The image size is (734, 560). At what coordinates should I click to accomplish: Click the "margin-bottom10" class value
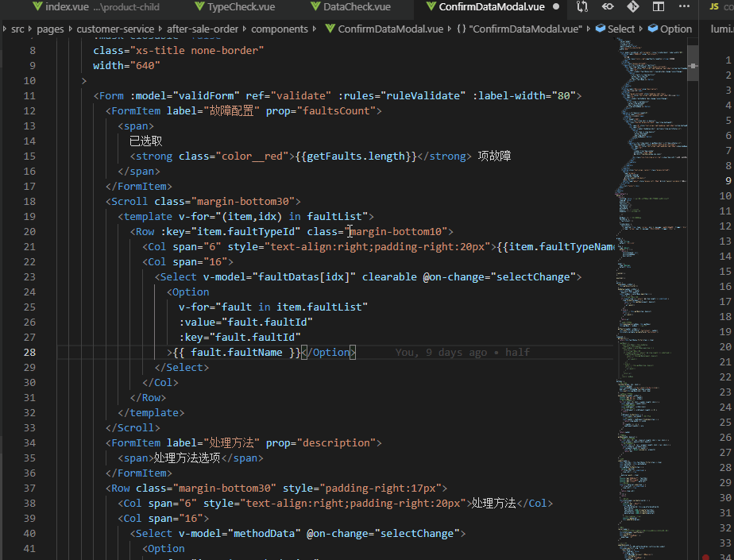pos(396,231)
